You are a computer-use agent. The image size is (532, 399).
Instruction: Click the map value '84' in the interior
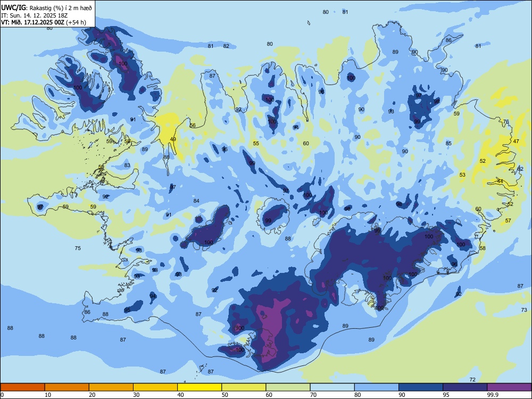196,201
